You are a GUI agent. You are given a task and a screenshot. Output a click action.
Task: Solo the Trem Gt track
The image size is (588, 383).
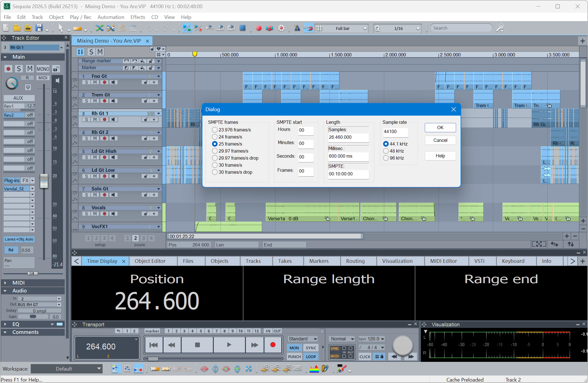[87, 101]
